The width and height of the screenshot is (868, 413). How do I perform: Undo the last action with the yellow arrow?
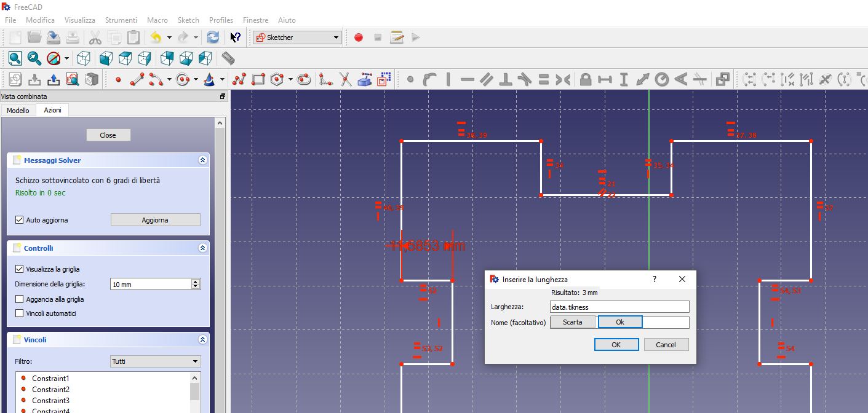(x=155, y=37)
